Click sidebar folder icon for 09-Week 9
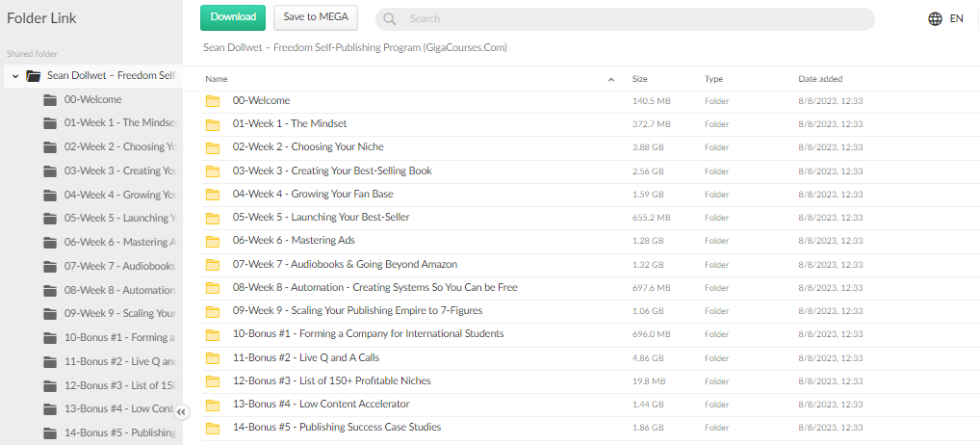This screenshot has width=980, height=445. (x=50, y=313)
